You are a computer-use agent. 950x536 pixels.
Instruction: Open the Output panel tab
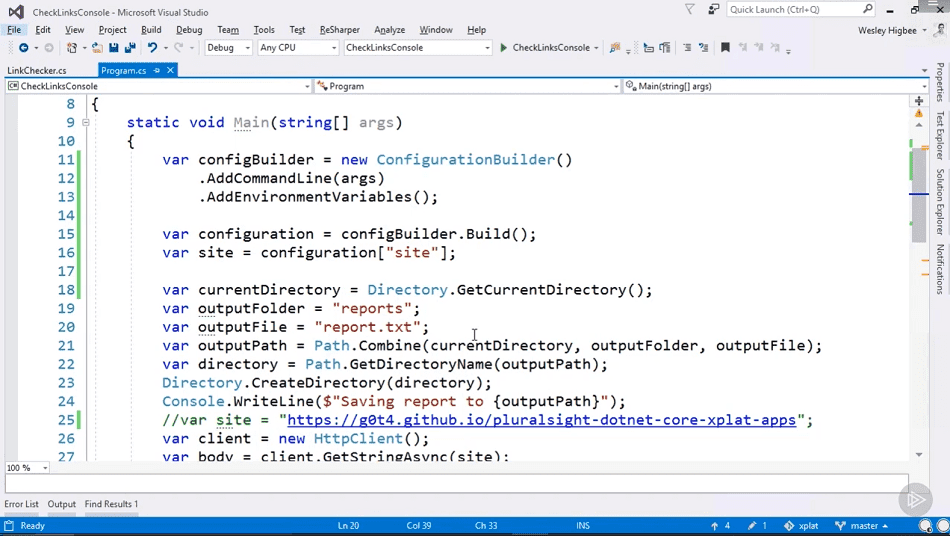click(x=62, y=504)
